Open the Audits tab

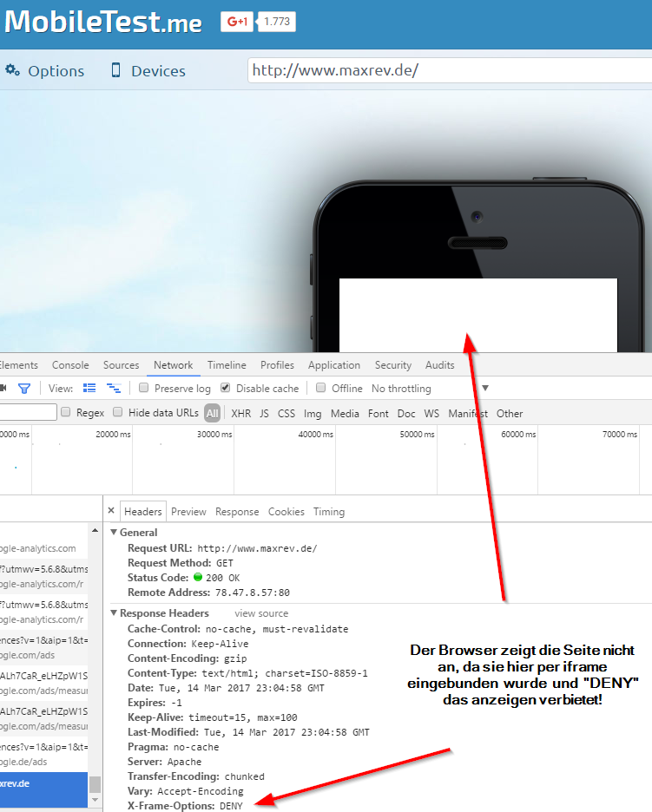(x=439, y=365)
